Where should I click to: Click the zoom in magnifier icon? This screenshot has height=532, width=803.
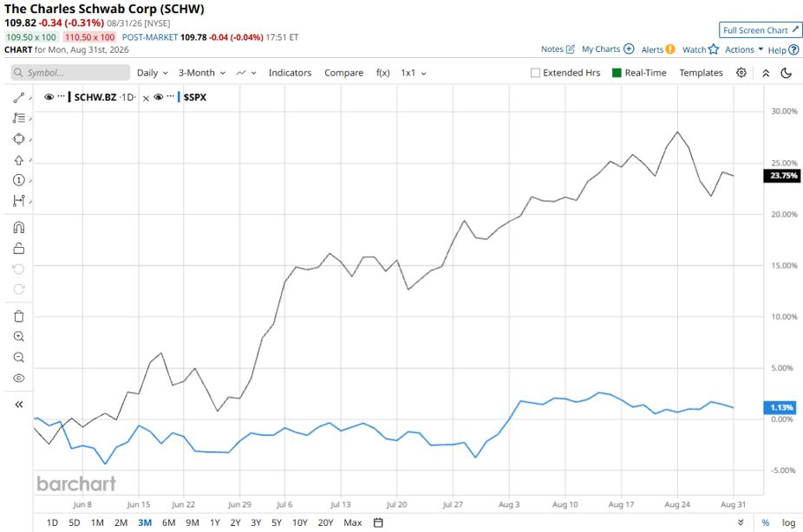(x=19, y=336)
